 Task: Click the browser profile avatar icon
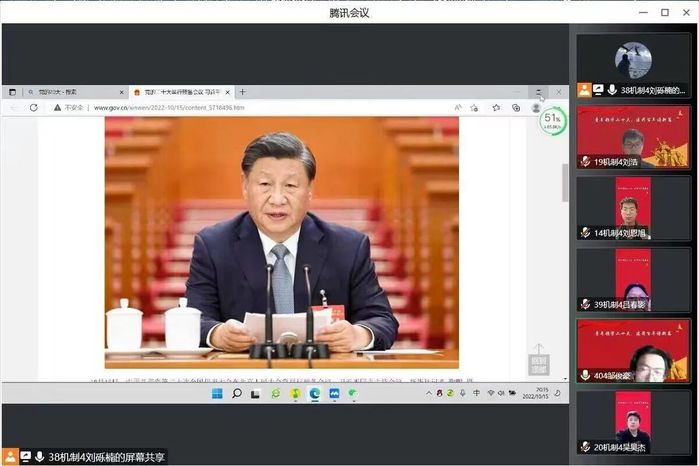pos(536,107)
